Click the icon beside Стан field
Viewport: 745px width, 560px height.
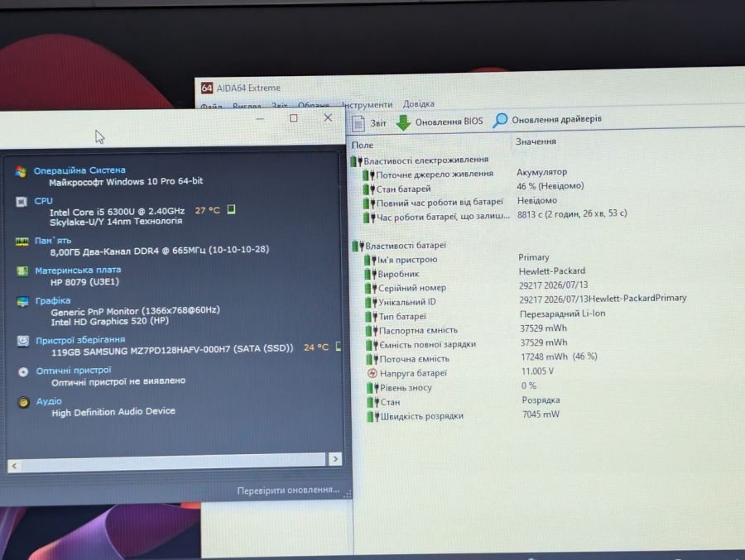[373, 402]
